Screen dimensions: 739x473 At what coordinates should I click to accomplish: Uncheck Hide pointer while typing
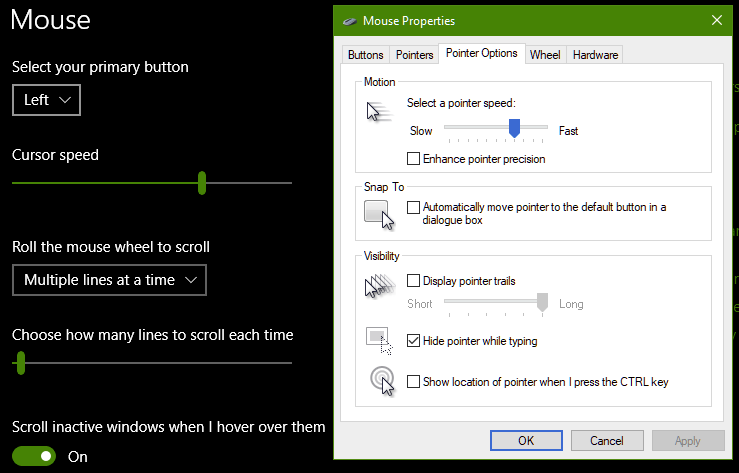(x=413, y=341)
